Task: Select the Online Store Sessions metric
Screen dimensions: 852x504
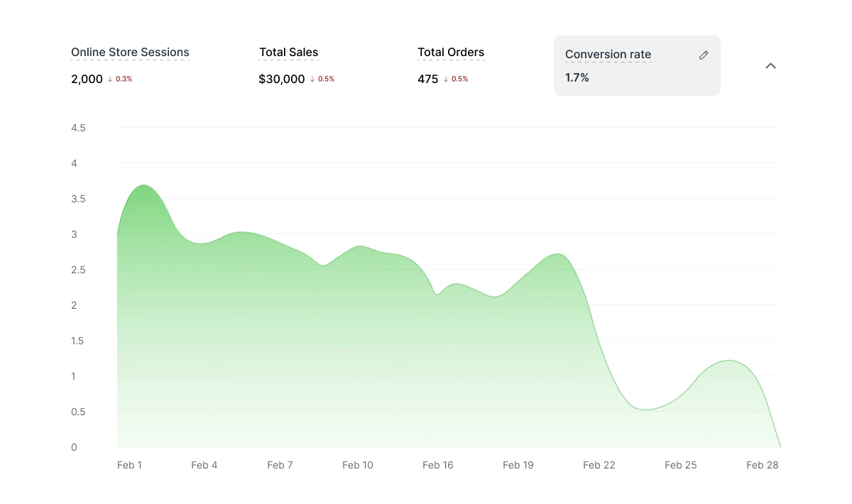Action: [x=130, y=53]
